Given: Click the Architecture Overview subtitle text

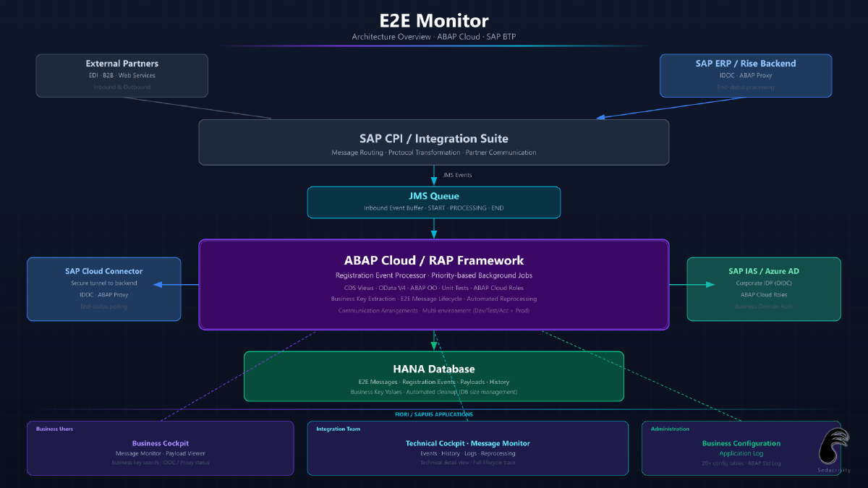Looking at the screenshot, I should [x=434, y=37].
